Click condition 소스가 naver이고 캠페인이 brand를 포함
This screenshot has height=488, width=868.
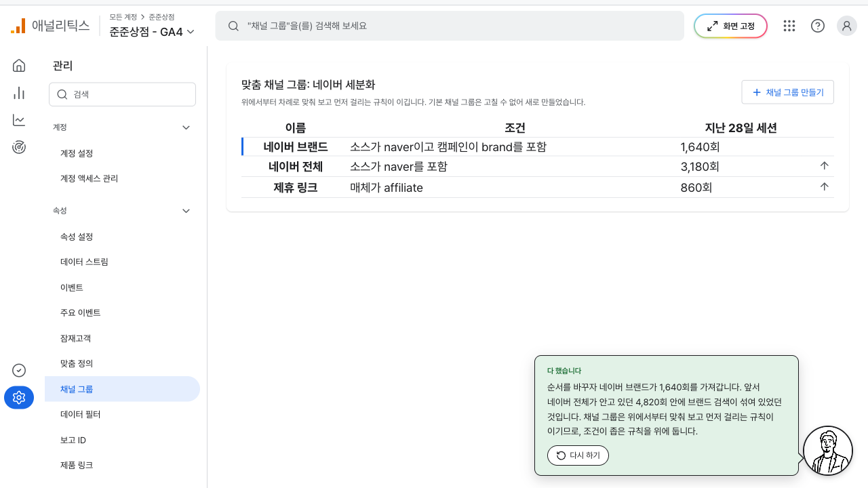point(448,146)
